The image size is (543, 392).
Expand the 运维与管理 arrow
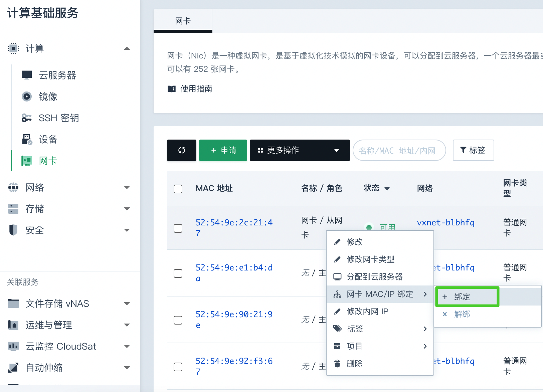[127, 325]
